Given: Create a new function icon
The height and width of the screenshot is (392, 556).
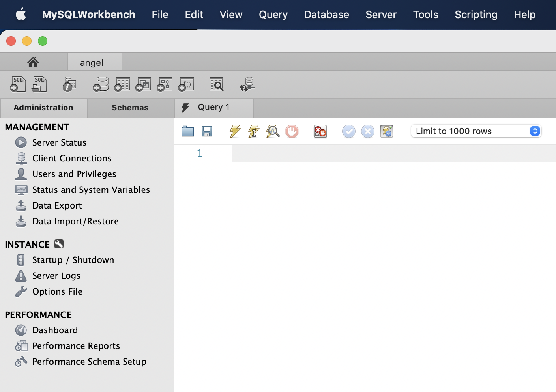Looking at the screenshot, I should pos(186,84).
